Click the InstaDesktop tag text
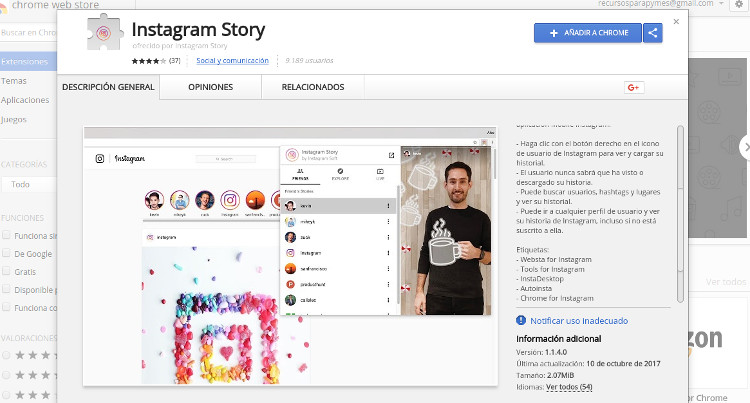Screen dimensions: 750x403 pyautogui.click(x=542, y=279)
